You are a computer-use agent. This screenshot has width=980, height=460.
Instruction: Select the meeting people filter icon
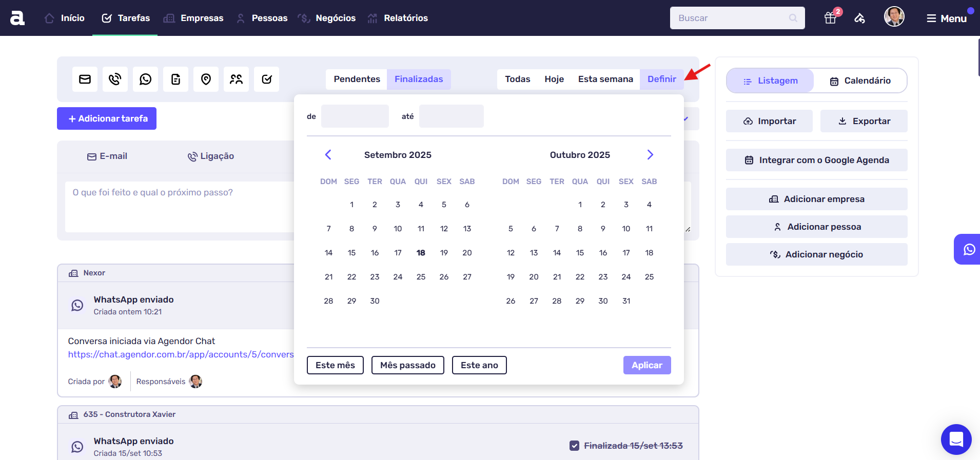236,79
